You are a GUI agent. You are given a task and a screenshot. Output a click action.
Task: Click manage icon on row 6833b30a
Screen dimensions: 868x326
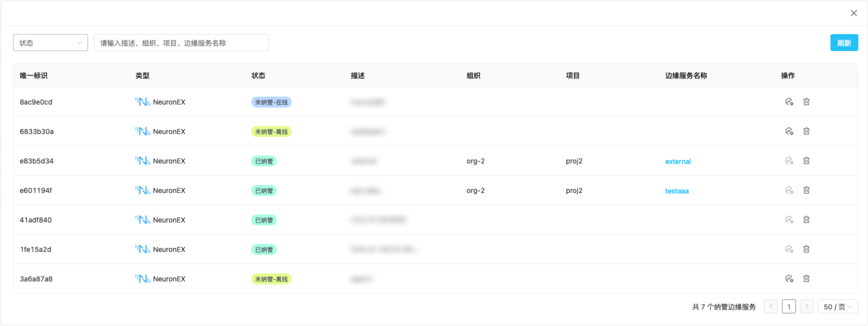789,131
